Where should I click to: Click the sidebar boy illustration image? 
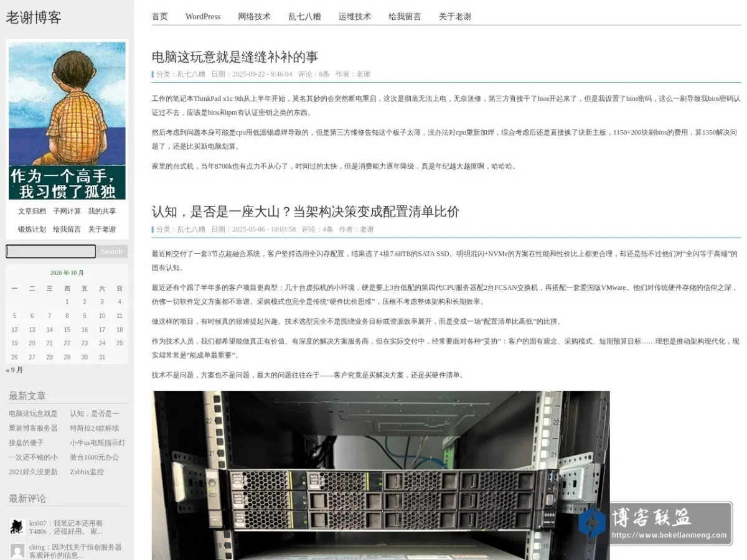click(67, 121)
